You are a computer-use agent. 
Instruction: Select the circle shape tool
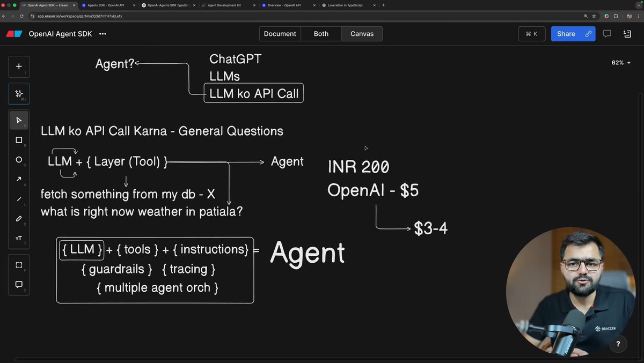[19, 160]
